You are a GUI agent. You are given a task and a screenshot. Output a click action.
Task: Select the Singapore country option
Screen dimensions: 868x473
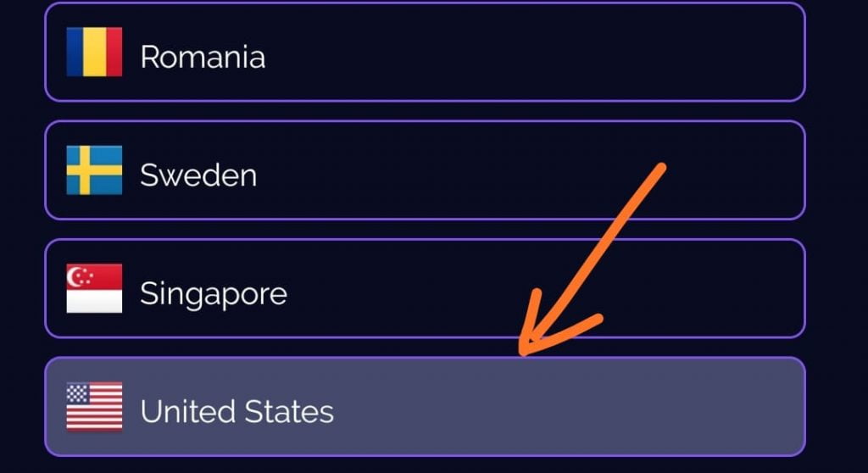[x=424, y=288]
